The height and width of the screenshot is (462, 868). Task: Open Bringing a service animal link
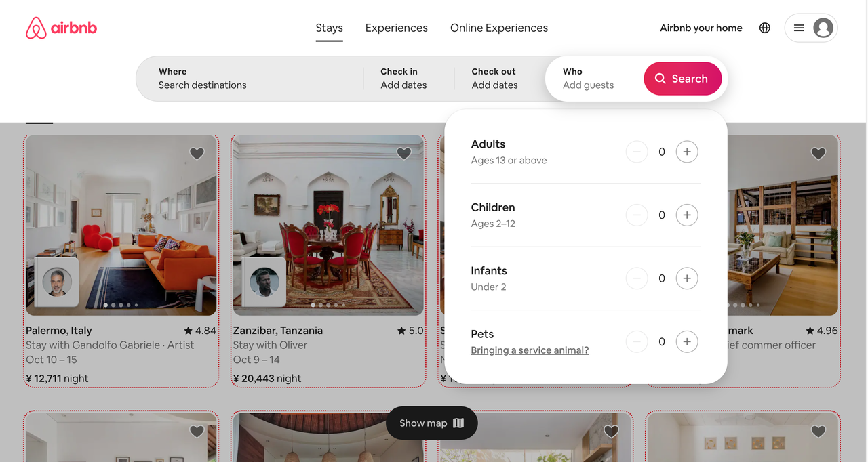(530, 350)
